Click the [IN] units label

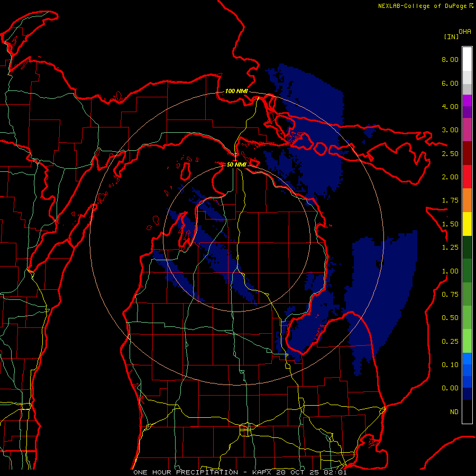451,36
